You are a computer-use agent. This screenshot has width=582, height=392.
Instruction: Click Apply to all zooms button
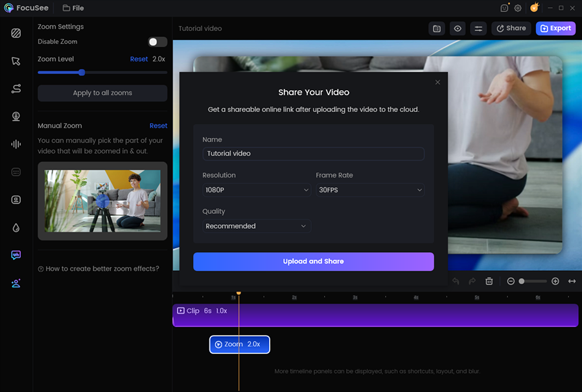[x=102, y=93]
